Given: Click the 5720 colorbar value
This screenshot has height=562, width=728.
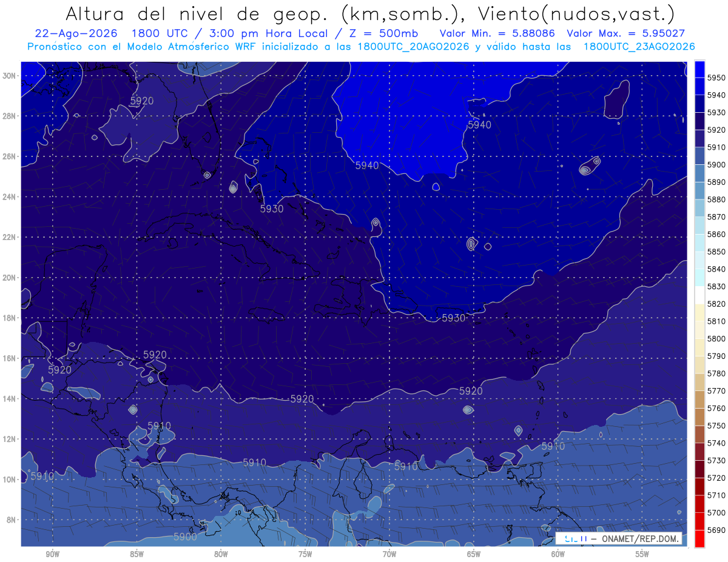Looking at the screenshot, I should pyautogui.click(x=716, y=478).
